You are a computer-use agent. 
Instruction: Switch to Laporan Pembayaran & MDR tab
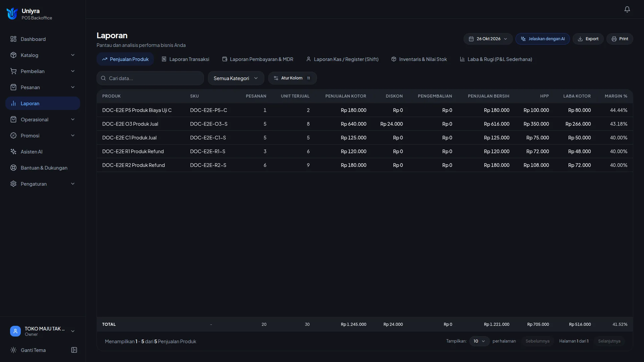click(258, 59)
